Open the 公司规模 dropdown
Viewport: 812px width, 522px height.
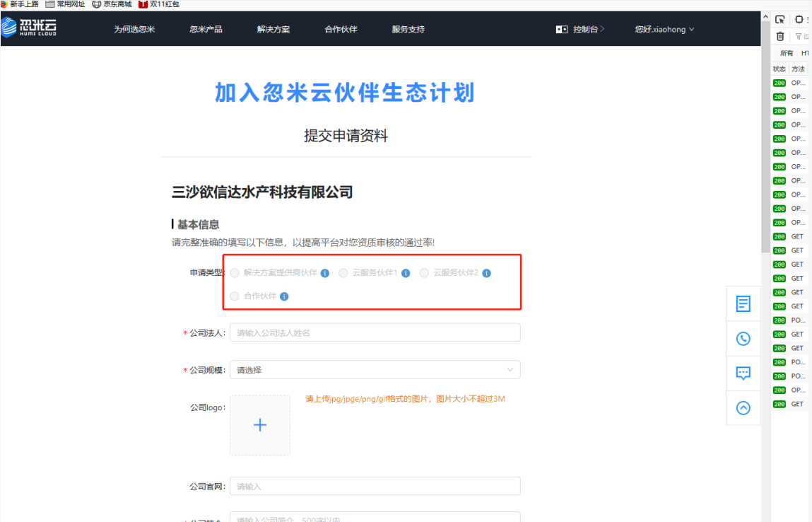pyautogui.click(x=375, y=369)
